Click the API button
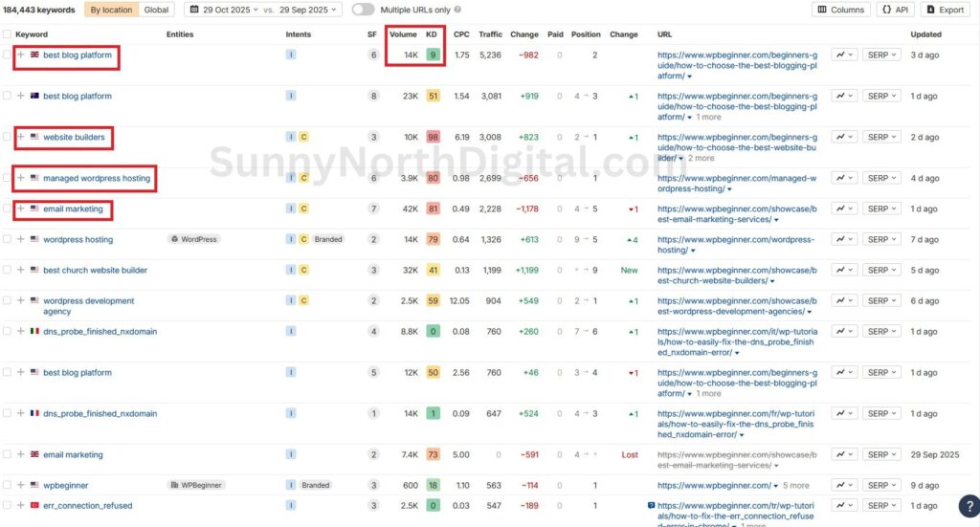The height and width of the screenshot is (527, 980). pyautogui.click(x=895, y=10)
